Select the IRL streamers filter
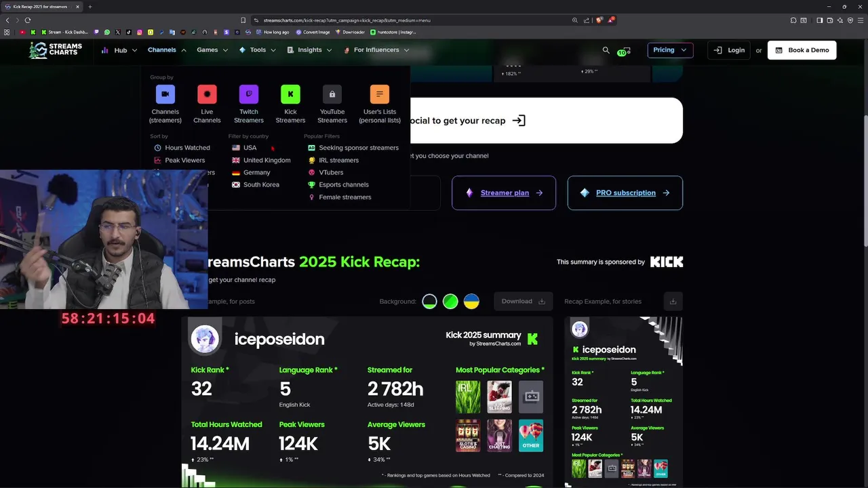 [x=333, y=161]
